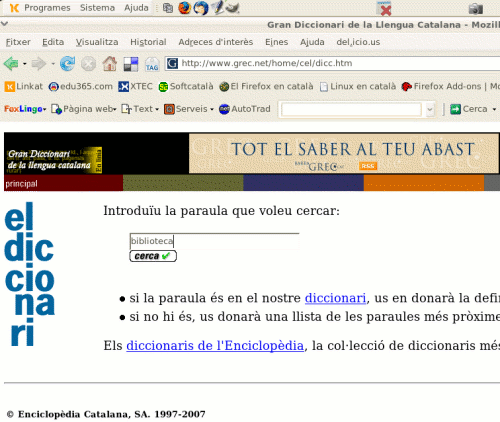Click the TOT EL SABER AL TEU ABAST banner
The width and height of the screenshot is (500, 422).
pyautogui.click(x=344, y=153)
